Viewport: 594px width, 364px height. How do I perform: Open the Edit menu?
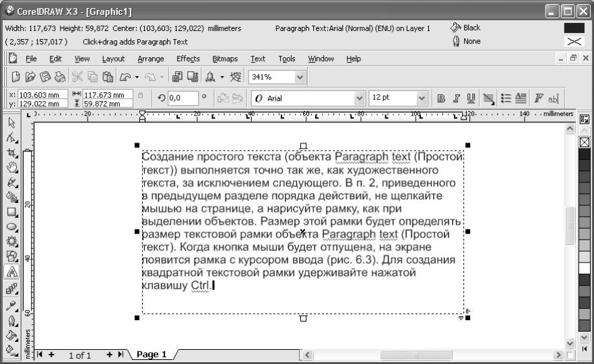click(x=55, y=59)
